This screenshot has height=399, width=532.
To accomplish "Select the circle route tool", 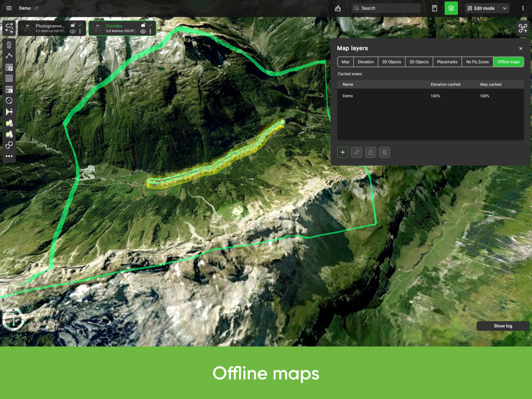I will [9, 100].
